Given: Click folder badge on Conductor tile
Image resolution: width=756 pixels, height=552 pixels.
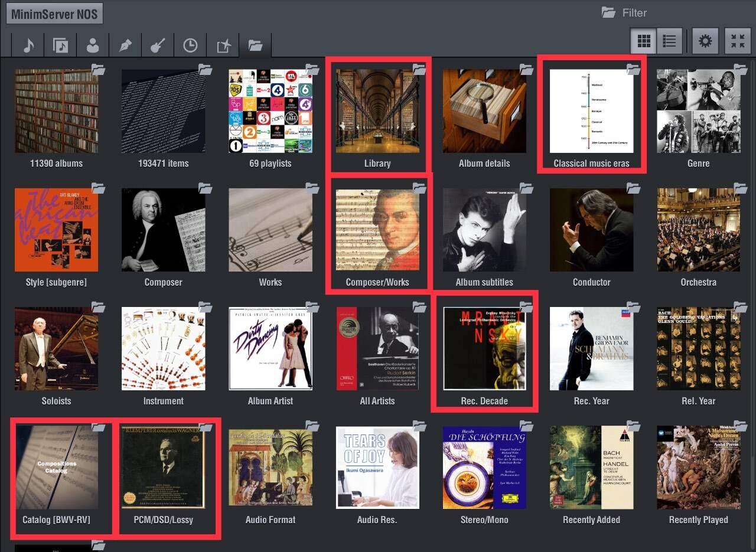Looking at the screenshot, I should click(x=634, y=188).
